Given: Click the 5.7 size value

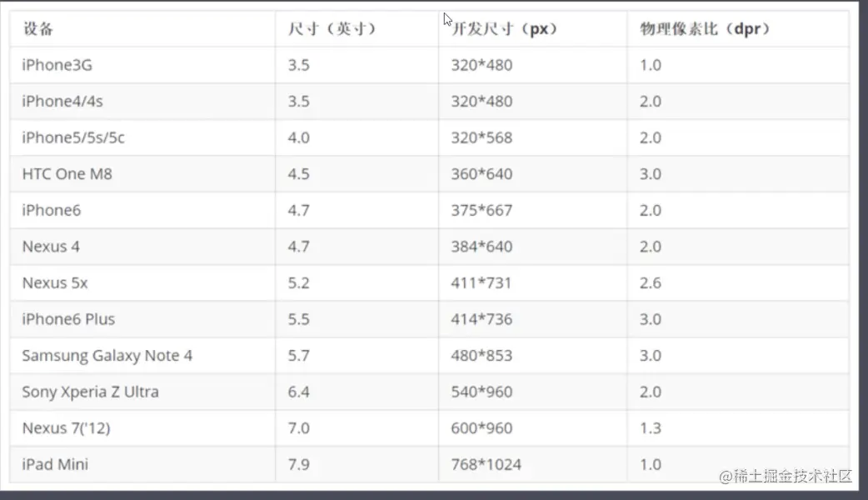Looking at the screenshot, I should (298, 356).
